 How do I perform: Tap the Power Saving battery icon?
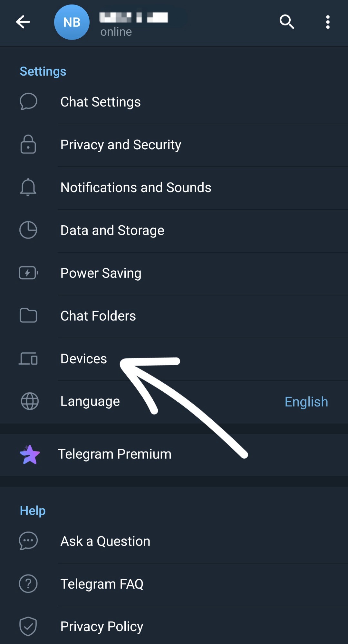[28, 273]
